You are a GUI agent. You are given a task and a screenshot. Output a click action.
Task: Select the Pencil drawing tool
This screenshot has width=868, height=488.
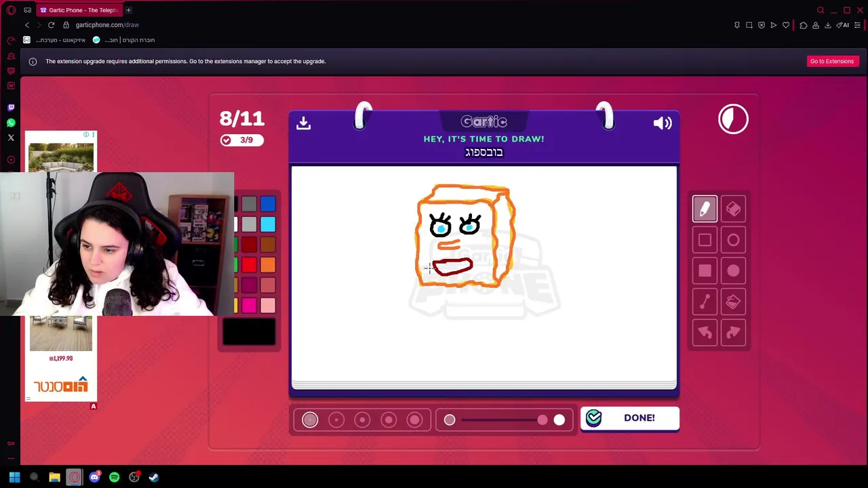click(x=705, y=209)
